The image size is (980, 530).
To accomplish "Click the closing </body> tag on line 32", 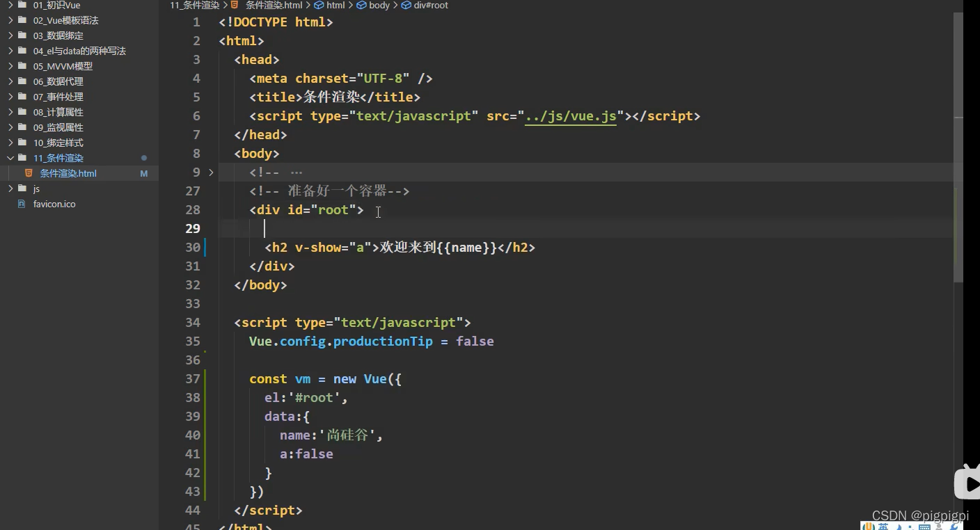I will [260, 284].
